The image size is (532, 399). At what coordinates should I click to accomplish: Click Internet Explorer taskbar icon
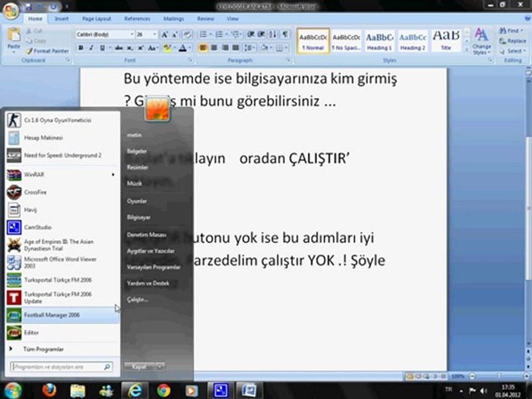[x=135, y=390]
